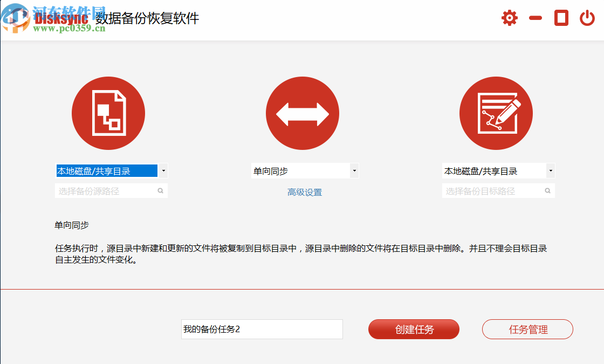Viewport: 604px width, 364px height.
Task: Open the settings gear icon
Action: click(509, 17)
